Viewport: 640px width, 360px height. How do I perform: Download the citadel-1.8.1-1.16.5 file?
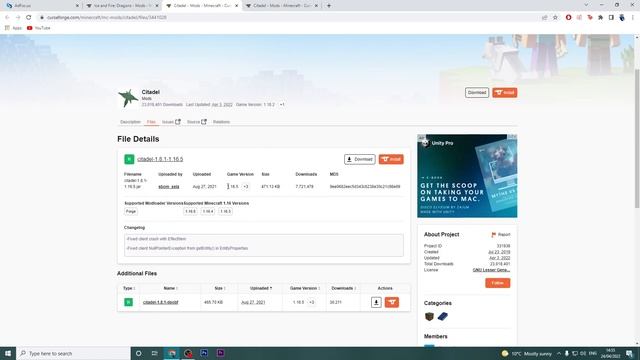pos(360,159)
